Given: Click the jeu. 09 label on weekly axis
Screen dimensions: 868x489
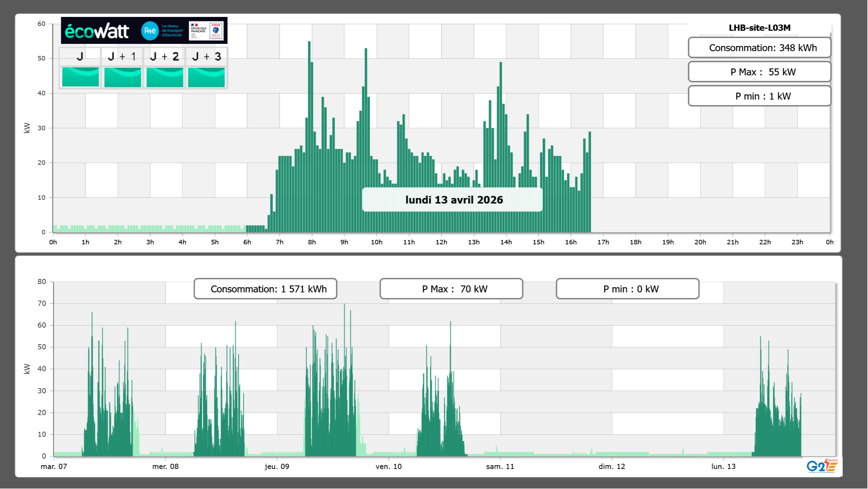Looking at the screenshot, I should pos(277,467).
